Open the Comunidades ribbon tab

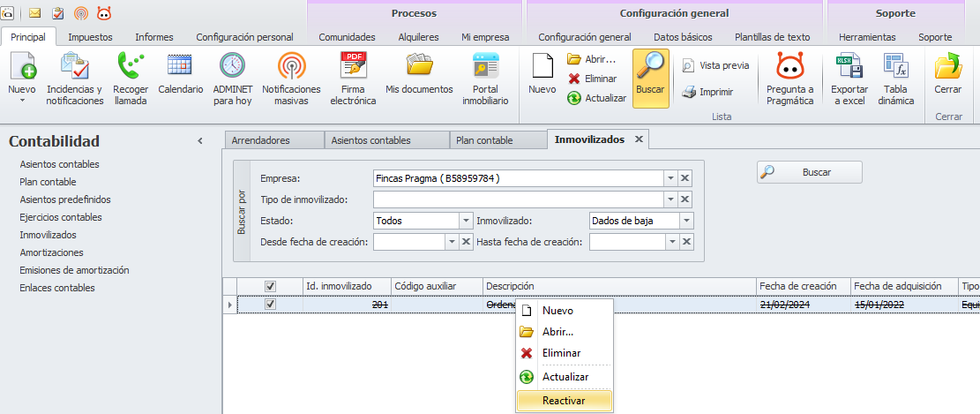tap(347, 37)
